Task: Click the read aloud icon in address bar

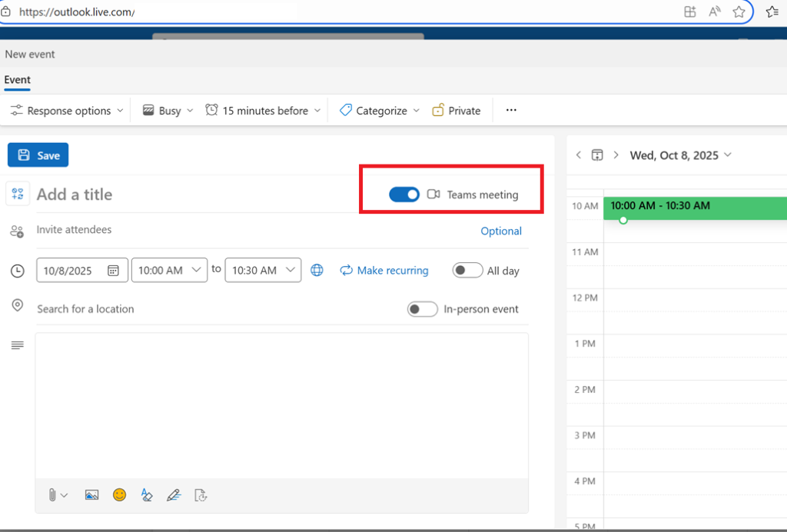Action: point(714,12)
